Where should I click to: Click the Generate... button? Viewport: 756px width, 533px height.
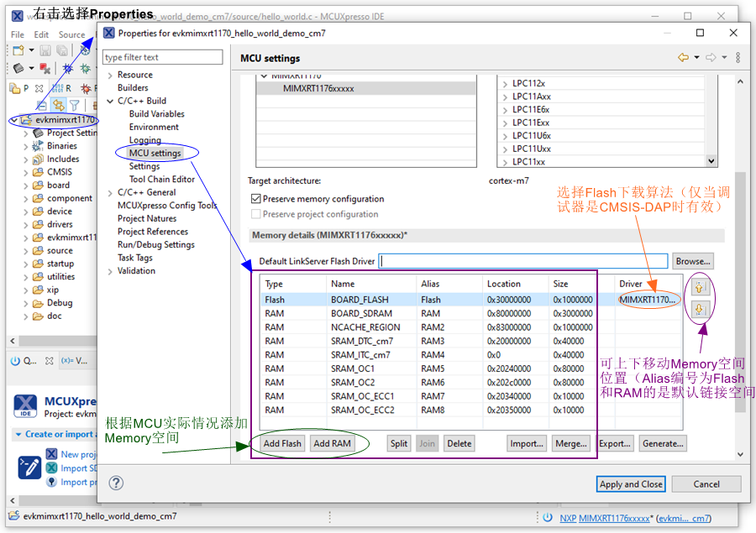[663, 443]
